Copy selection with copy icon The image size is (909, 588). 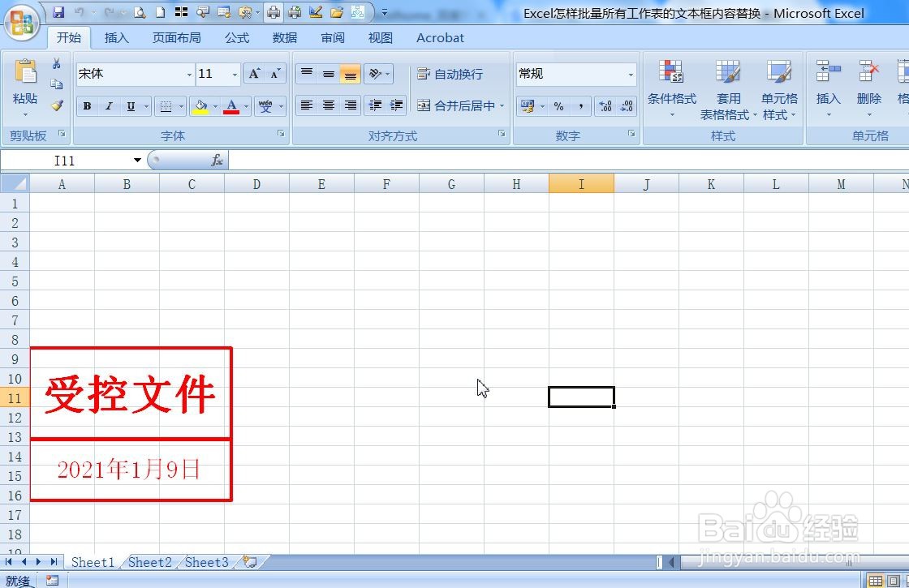tap(56, 84)
